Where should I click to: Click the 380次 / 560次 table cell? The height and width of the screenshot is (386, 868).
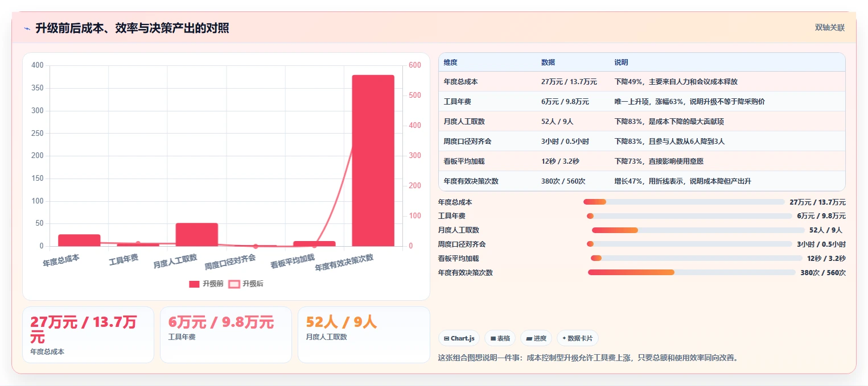click(563, 181)
